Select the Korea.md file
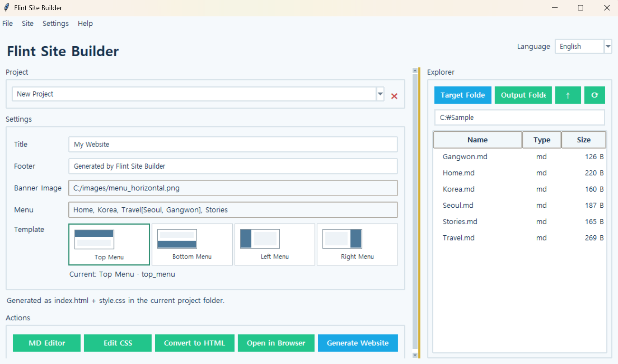This screenshot has width=618, height=364. 520,189
